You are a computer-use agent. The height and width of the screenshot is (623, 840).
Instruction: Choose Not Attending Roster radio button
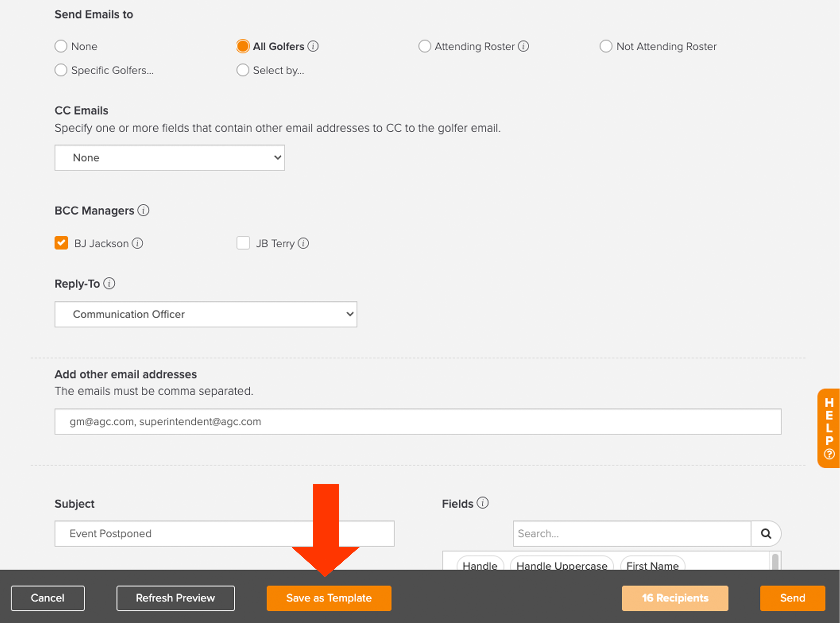pyautogui.click(x=606, y=46)
